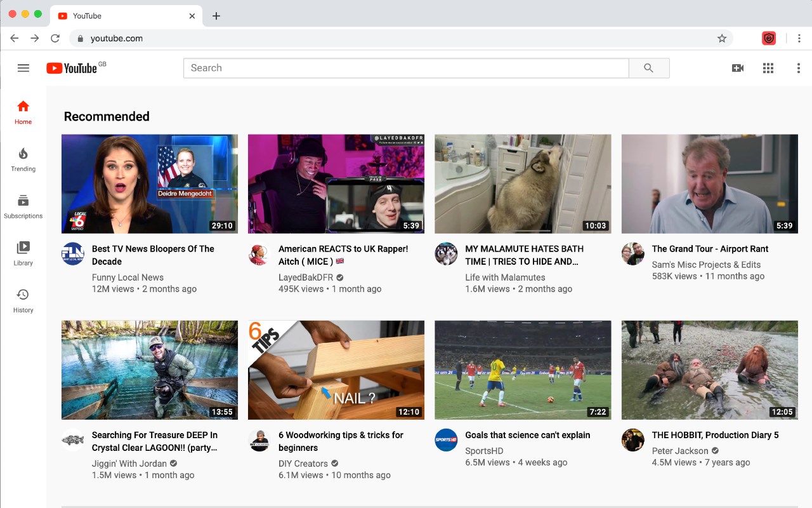Visit the Jiggin' With Jordan channel name

[x=129, y=464]
